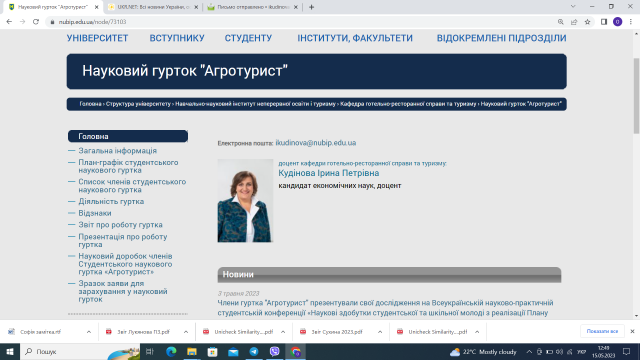Open 'Загальна інформація' in sidebar
This screenshot has height=360, width=640.
[x=118, y=151]
